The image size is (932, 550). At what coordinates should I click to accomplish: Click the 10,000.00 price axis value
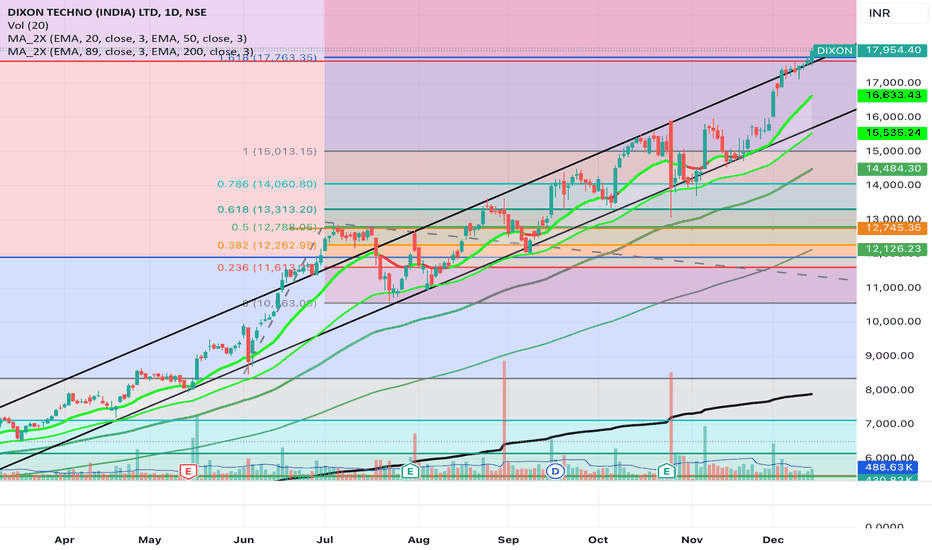pyautogui.click(x=893, y=322)
